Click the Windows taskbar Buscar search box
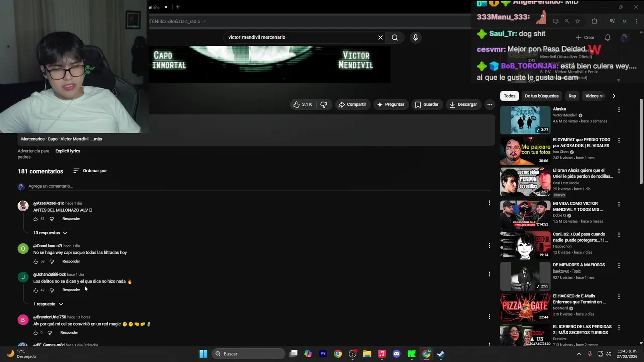The height and width of the screenshot is (362, 644). [249, 354]
